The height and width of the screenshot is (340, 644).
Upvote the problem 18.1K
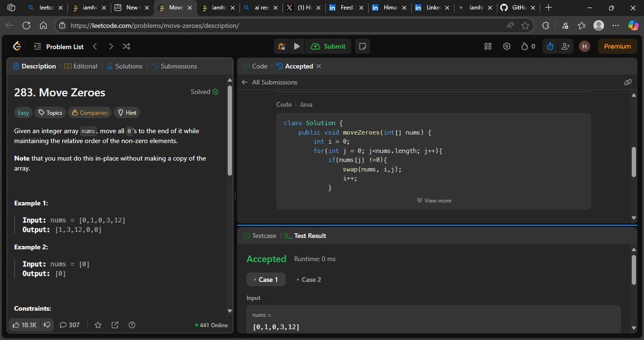pos(24,325)
